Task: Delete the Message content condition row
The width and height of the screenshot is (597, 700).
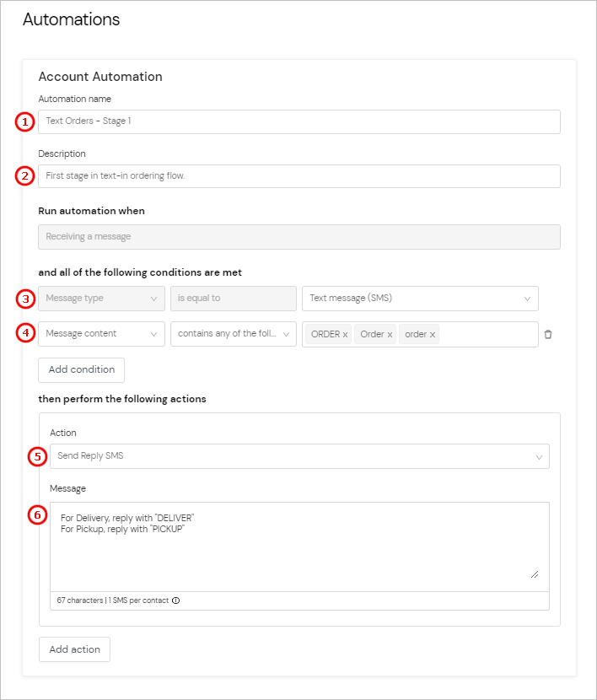Action: point(548,334)
